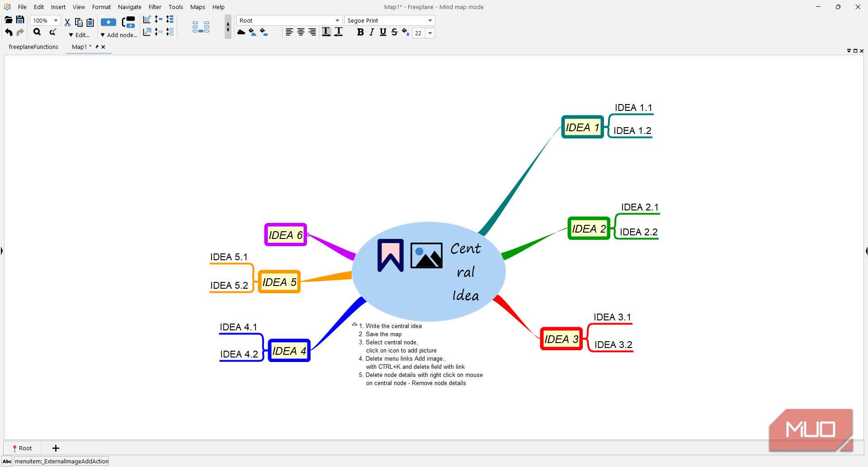This screenshot has width=868, height=467.
Task: Click the outline layout icon with blue nodes
Action: point(201,27)
